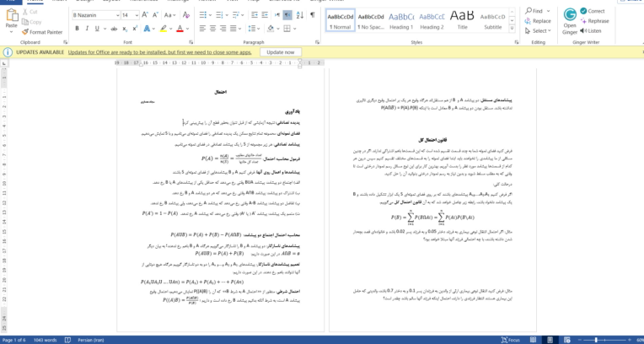Align text right
The width and height of the screenshot is (644, 344).
(x=223, y=29)
